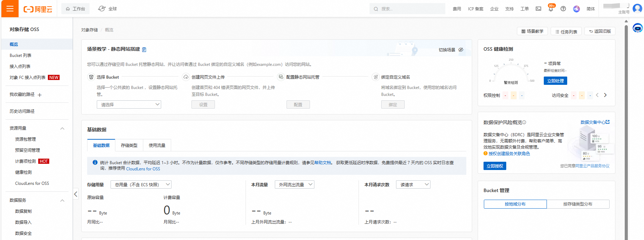
Task: Open the 企业 top menu
Action: pos(494,9)
